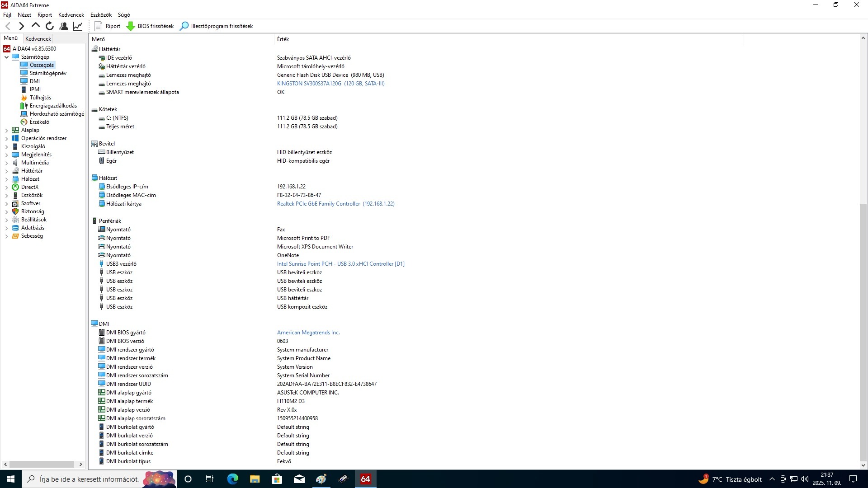Collapse the Számítógép tree node
Viewport: 868px width, 488px height.
point(6,57)
